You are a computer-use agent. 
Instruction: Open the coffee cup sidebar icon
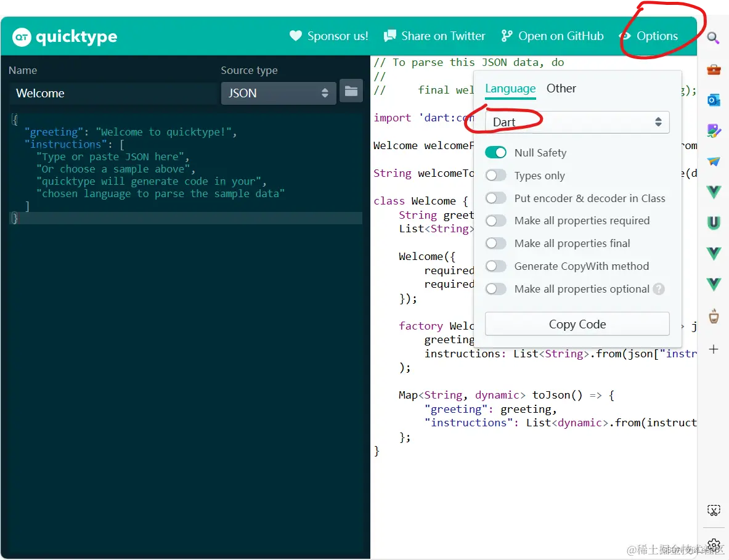(714, 317)
